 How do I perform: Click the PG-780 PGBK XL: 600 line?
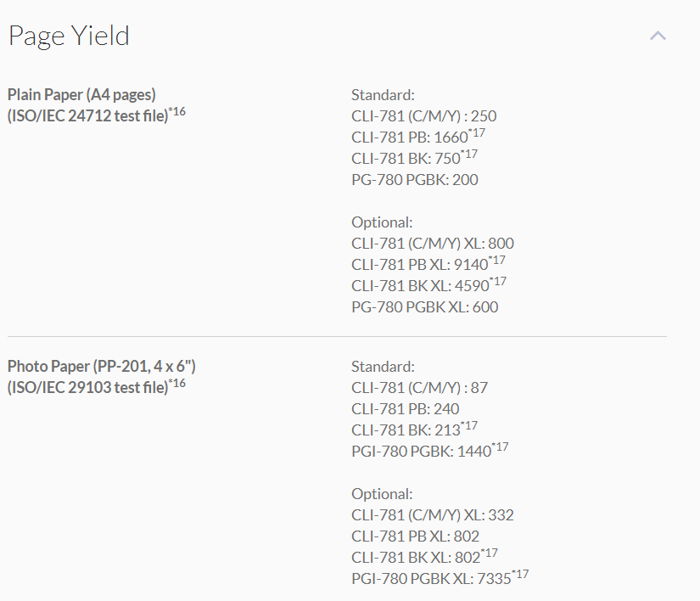425,306
